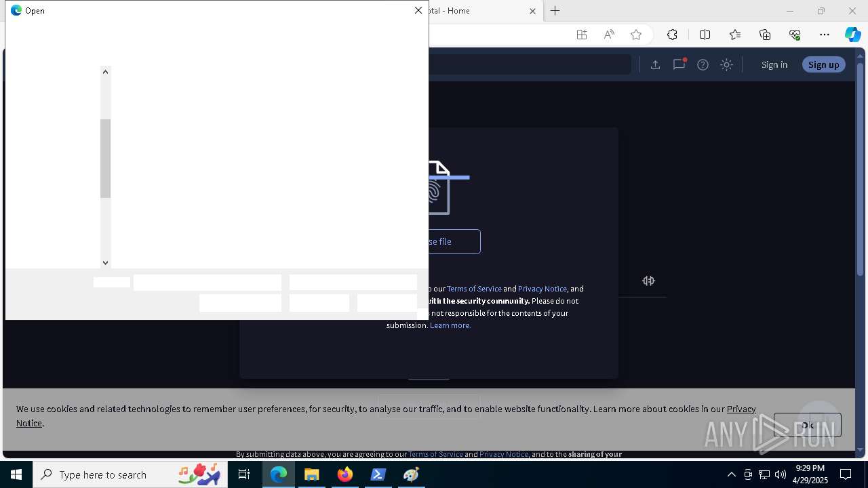The image size is (868, 488).
Task: Click the Learn more link
Action: click(x=450, y=325)
